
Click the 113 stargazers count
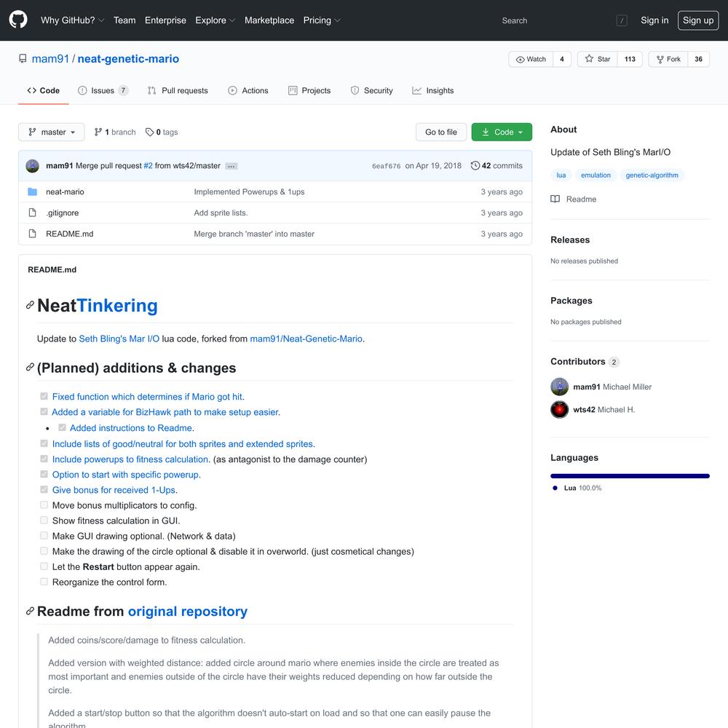click(630, 59)
